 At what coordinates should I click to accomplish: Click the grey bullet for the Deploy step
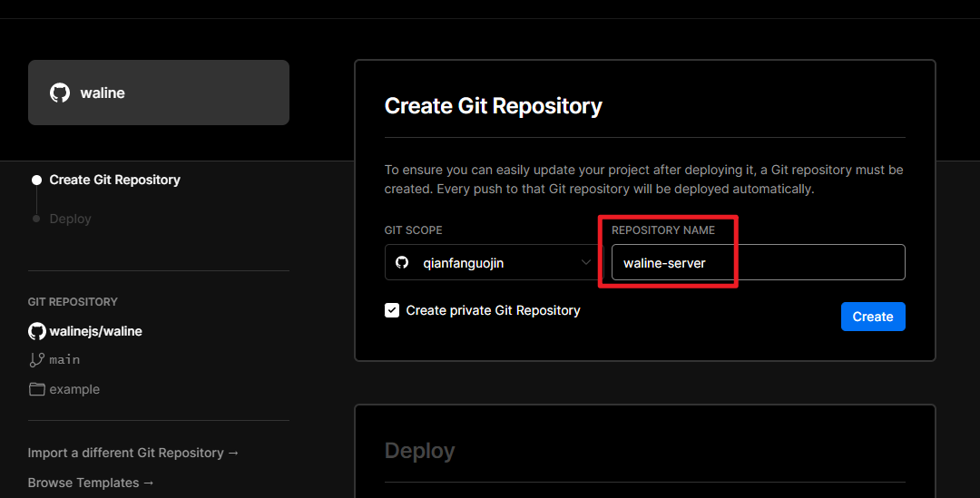(x=36, y=219)
